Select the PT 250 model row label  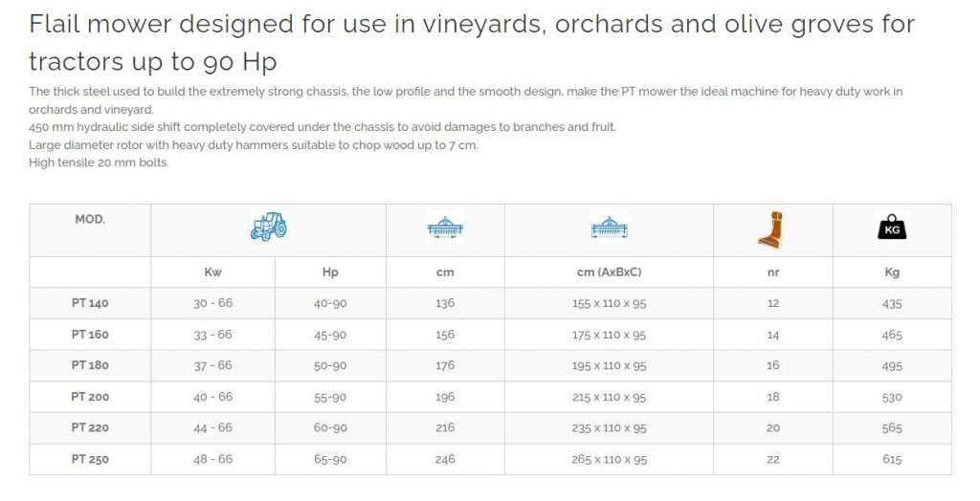coord(90,459)
